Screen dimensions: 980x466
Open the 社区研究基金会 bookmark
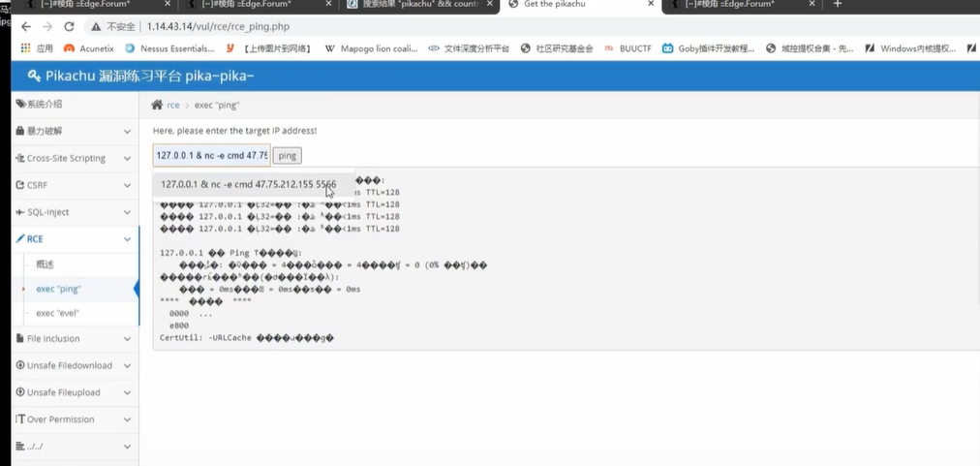[x=557, y=48]
